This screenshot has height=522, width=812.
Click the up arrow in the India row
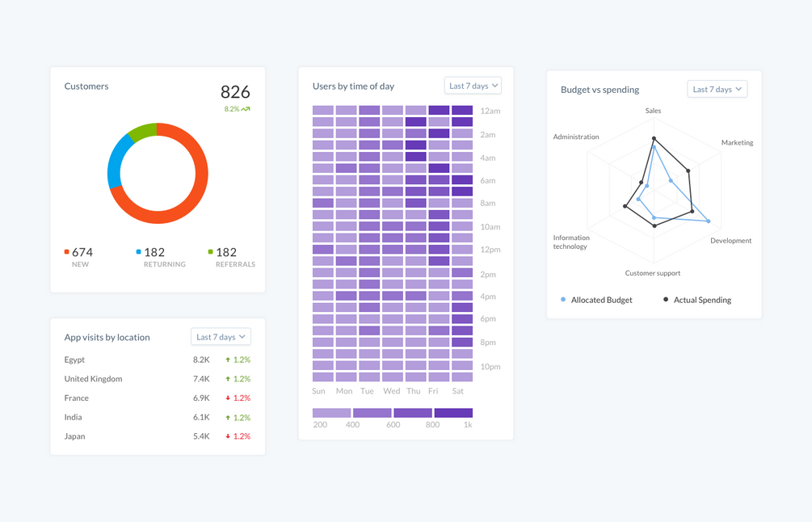[228, 418]
